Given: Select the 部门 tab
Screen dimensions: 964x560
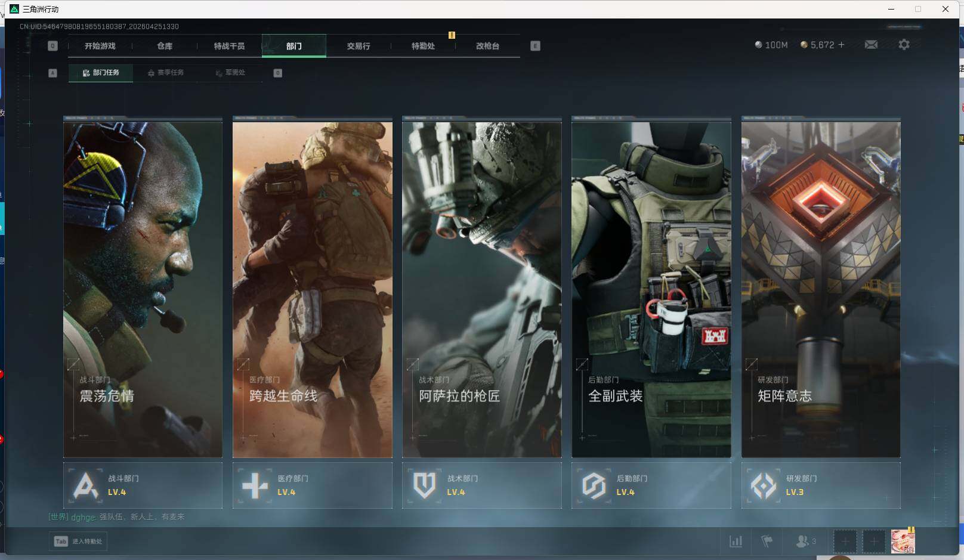Looking at the screenshot, I should pyautogui.click(x=294, y=46).
